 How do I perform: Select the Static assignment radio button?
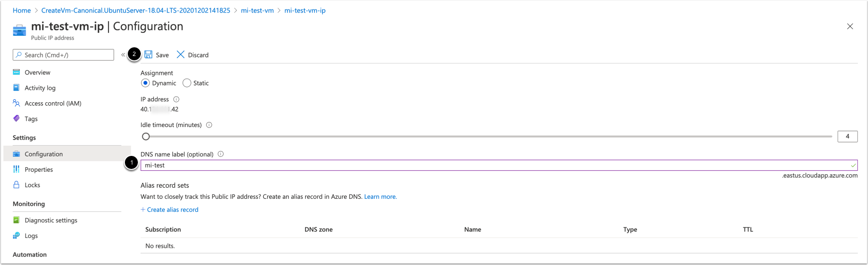(x=187, y=83)
